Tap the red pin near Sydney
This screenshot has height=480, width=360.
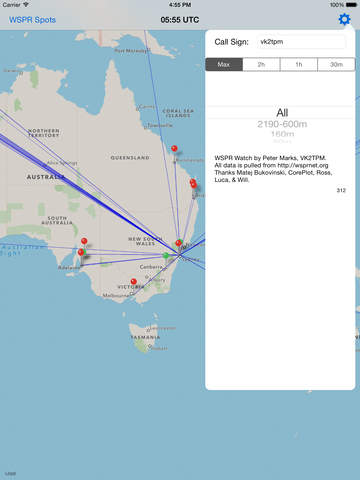click(x=179, y=243)
